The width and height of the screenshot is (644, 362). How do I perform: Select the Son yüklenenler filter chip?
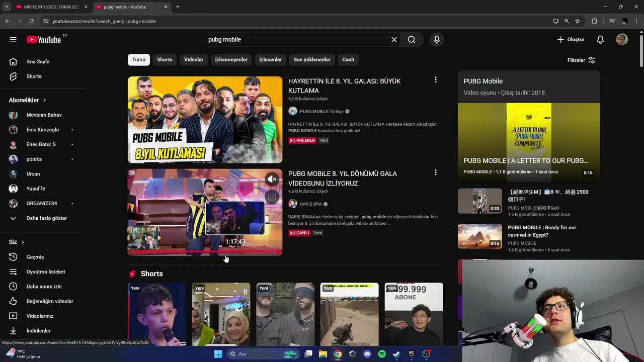(312, 59)
